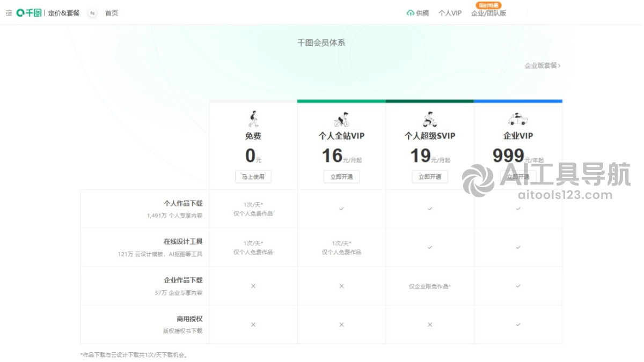Click the 16 元/月起 price
This screenshot has height=362, width=644.
tap(342, 156)
